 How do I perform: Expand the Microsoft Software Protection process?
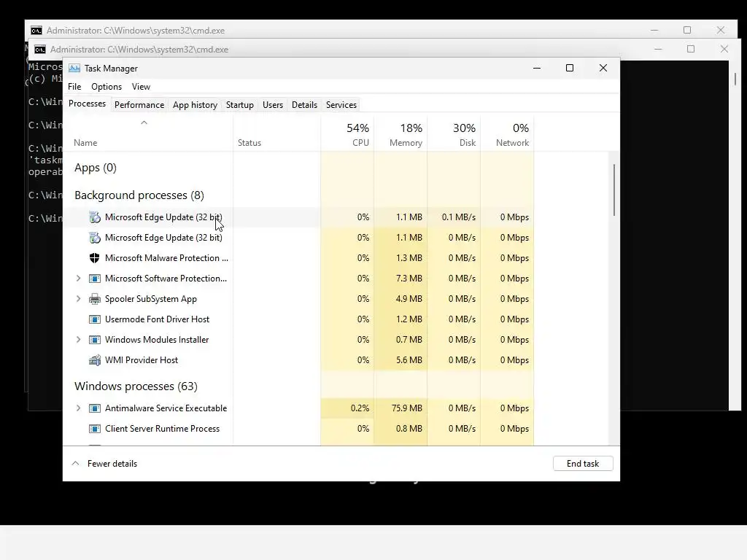pos(79,279)
